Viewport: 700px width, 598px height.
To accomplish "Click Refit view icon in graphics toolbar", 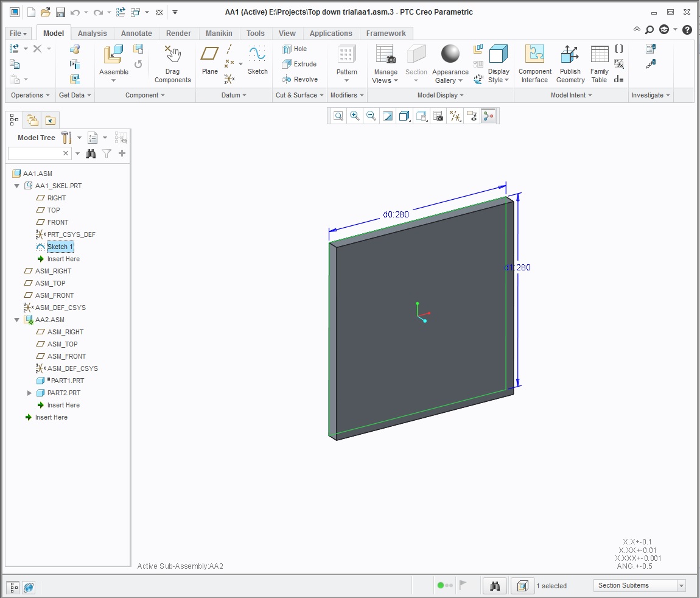I will [338, 116].
